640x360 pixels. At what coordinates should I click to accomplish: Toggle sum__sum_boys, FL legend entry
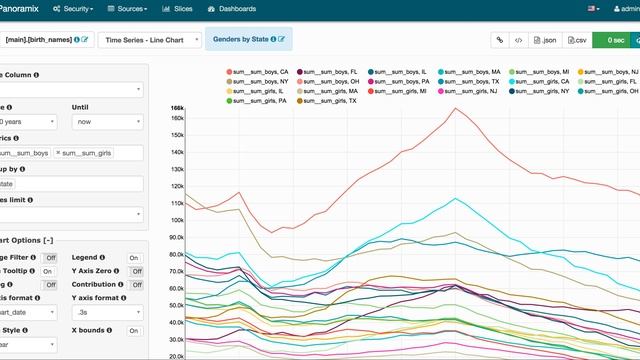(x=327, y=72)
